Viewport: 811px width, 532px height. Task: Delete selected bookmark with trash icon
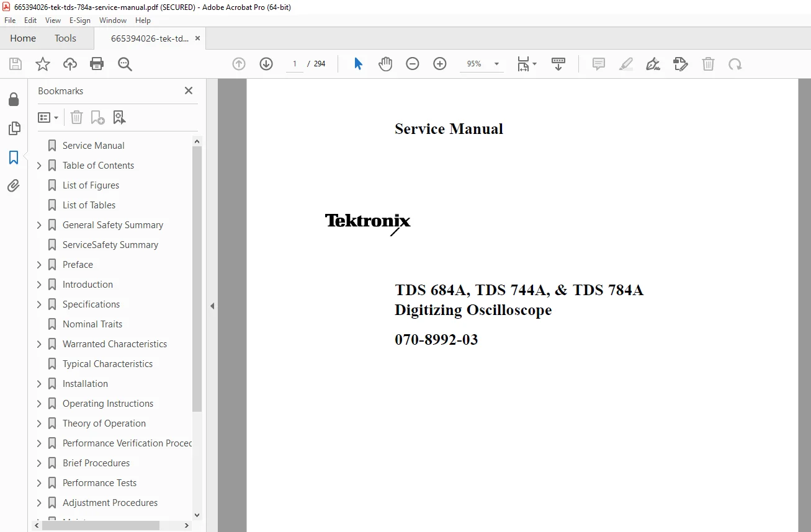point(76,117)
